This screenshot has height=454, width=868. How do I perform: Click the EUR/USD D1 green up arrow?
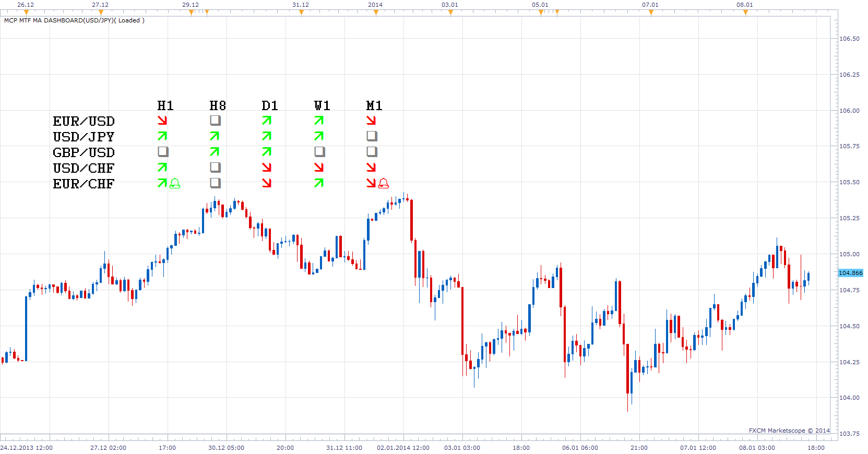pos(267,121)
